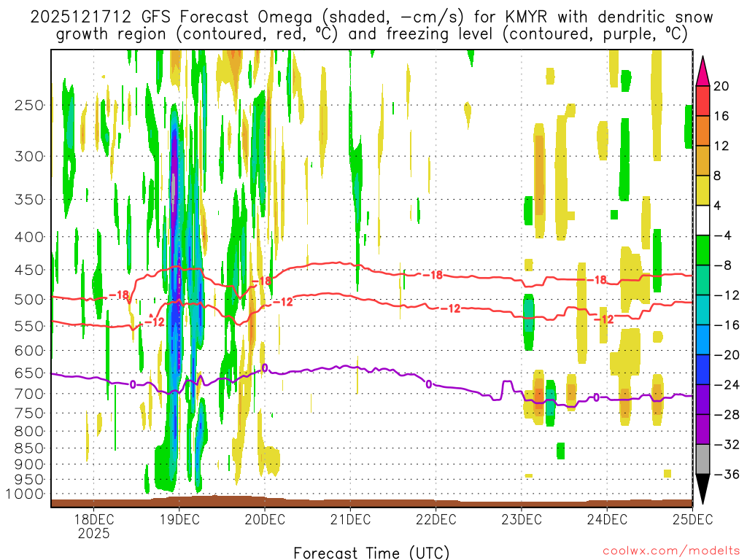Click the 23DEC time axis label
The height and width of the screenshot is (560, 747).
[x=522, y=518]
